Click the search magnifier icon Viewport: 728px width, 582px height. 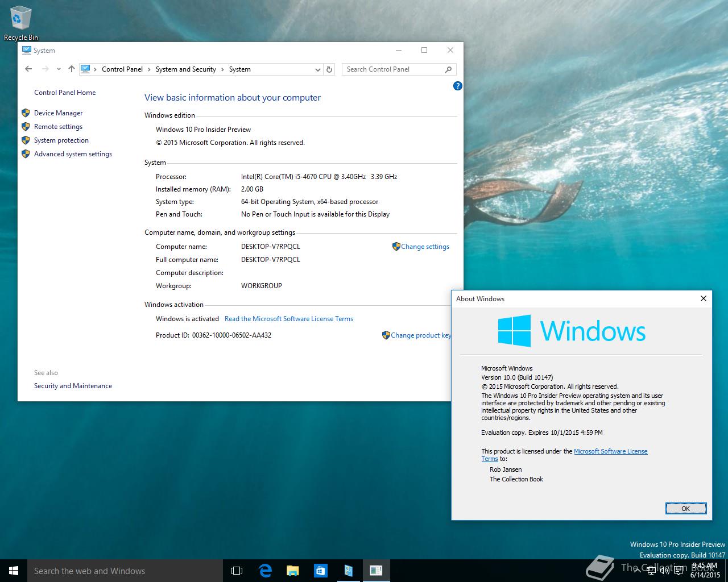coord(448,69)
